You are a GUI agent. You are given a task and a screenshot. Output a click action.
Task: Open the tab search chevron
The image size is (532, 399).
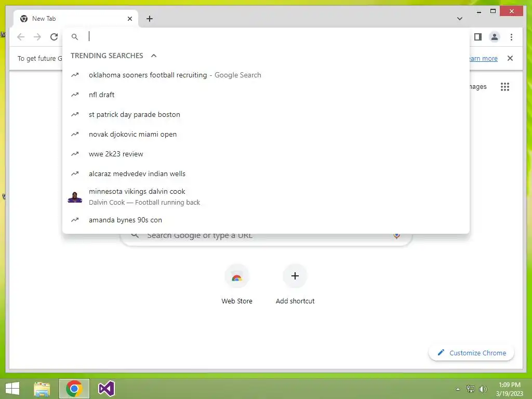click(459, 19)
